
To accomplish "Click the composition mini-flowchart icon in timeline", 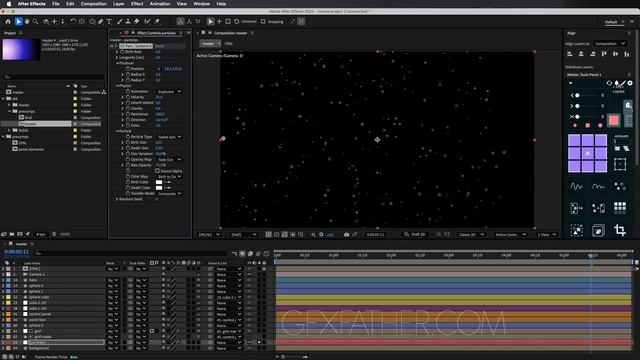I will 234,253.
